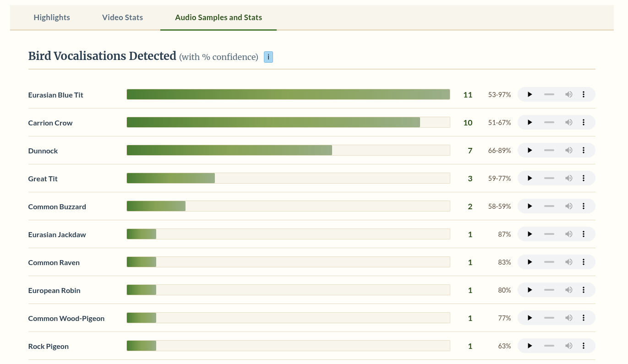Click the 53-97% confidence range

coord(499,95)
